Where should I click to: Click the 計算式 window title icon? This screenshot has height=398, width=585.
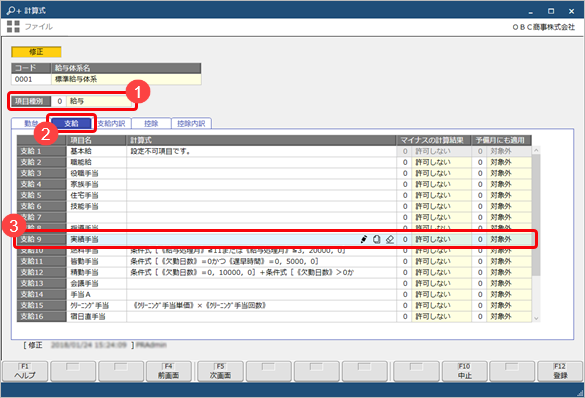pos(13,10)
